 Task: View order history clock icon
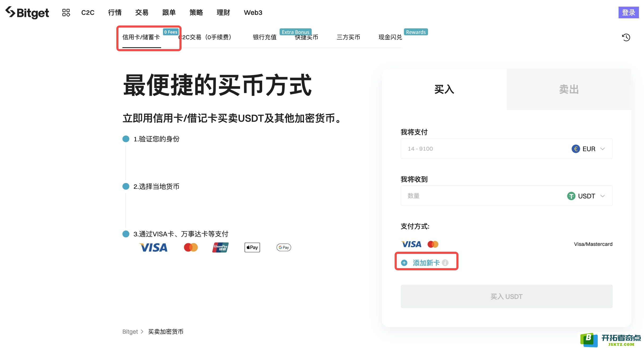(x=626, y=37)
